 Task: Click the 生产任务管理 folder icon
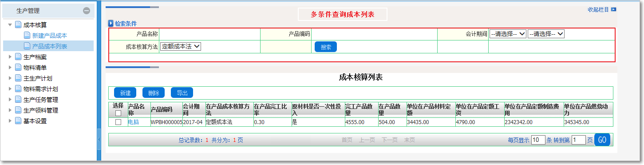click(x=18, y=100)
